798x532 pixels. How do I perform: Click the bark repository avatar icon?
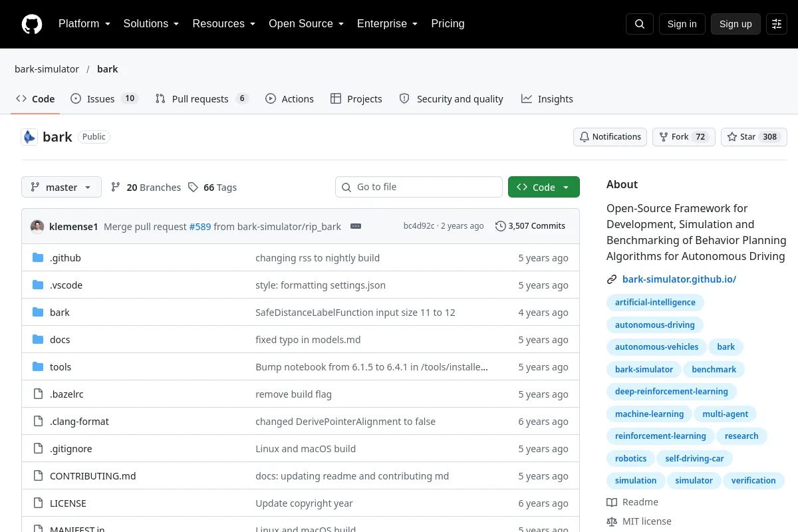point(29,137)
